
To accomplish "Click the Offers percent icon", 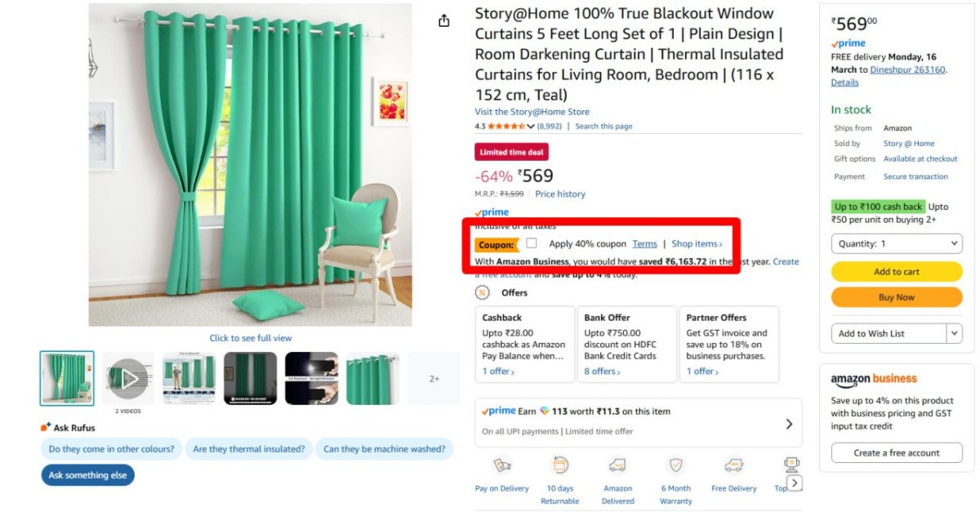I will [x=483, y=292].
